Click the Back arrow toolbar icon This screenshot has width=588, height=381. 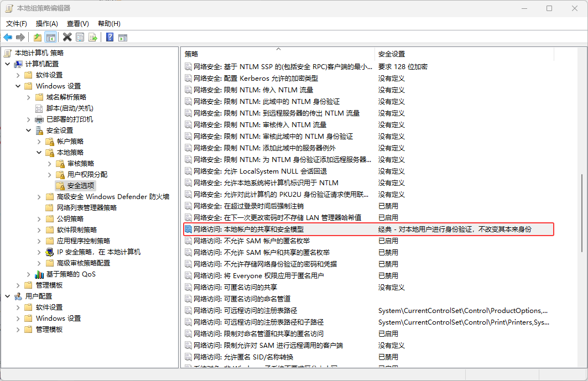point(8,37)
